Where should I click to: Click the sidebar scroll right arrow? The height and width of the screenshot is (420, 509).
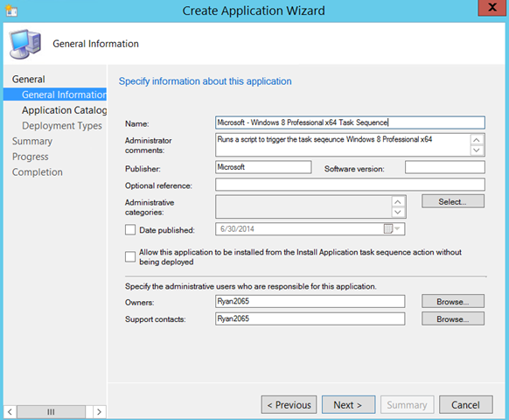point(100,412)
